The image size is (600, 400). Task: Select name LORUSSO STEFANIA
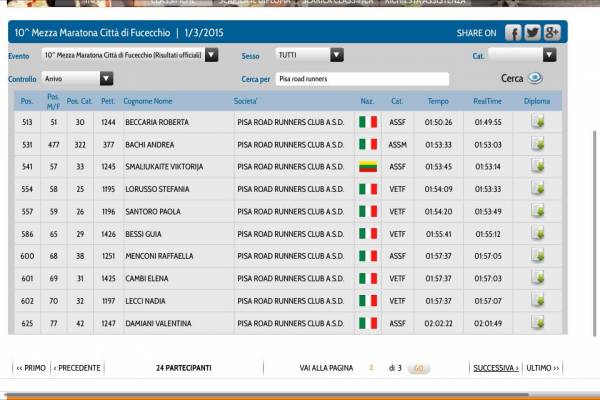157,189
